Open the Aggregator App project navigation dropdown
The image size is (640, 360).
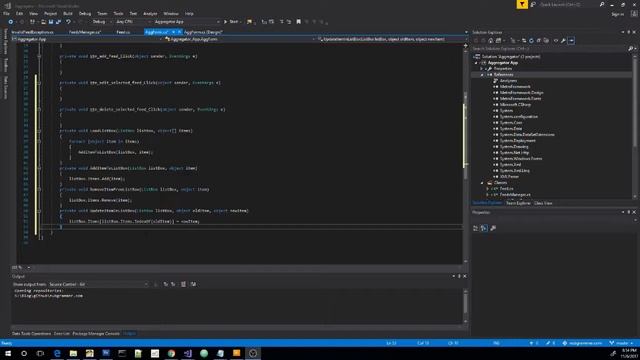coord(87,39)
